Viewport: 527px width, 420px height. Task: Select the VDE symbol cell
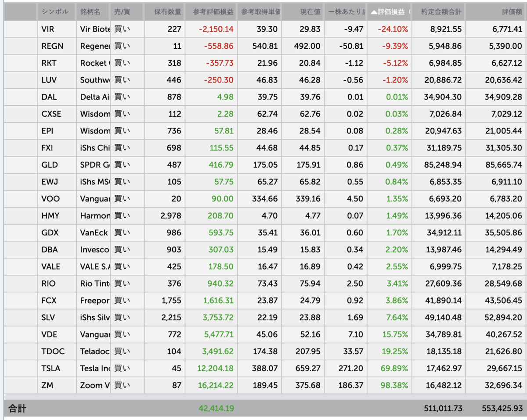(57, 335)
